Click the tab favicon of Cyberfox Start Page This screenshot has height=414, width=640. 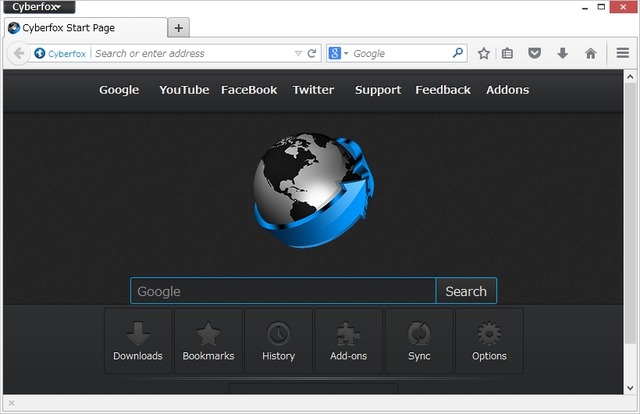coord(14,28)
